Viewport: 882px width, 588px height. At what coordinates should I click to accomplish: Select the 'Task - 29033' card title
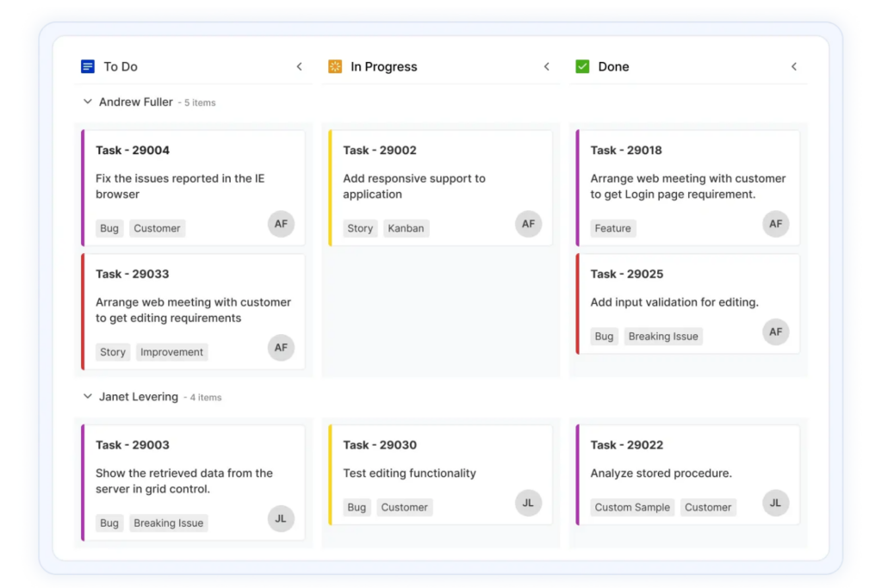coord(132,274)
